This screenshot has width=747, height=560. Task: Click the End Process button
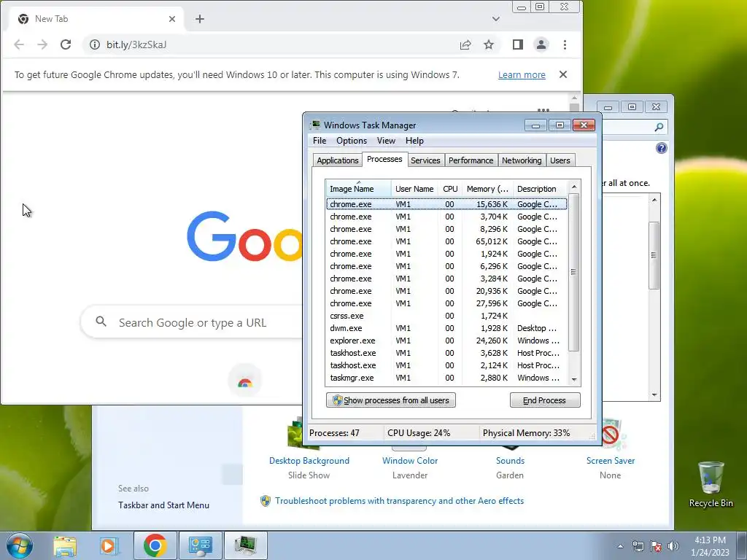pos(544,400)
